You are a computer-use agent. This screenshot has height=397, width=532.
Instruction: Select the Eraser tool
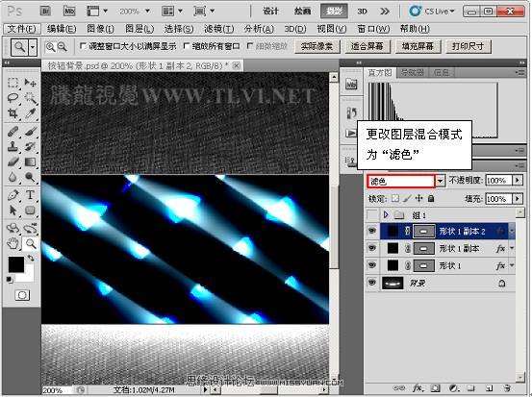pos(13,161)
